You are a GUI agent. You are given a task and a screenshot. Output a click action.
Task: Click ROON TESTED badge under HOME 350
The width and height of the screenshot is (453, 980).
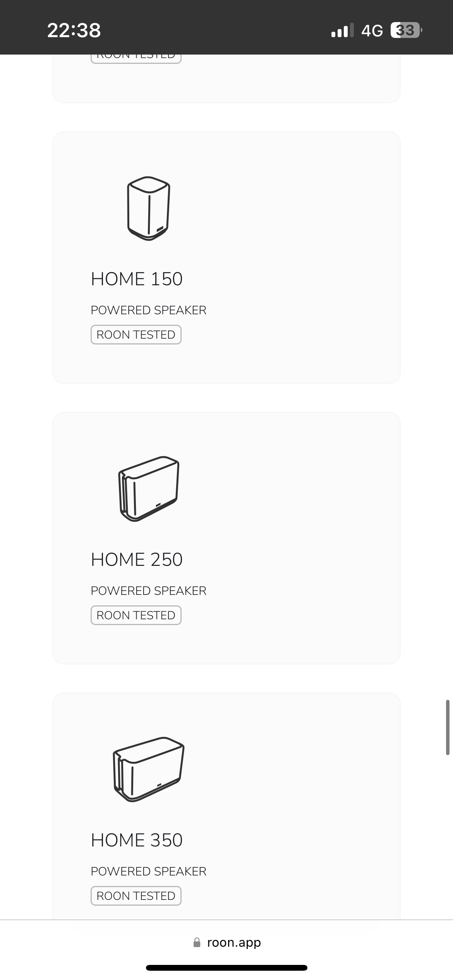pyautogui.click(x=136, y=896)
